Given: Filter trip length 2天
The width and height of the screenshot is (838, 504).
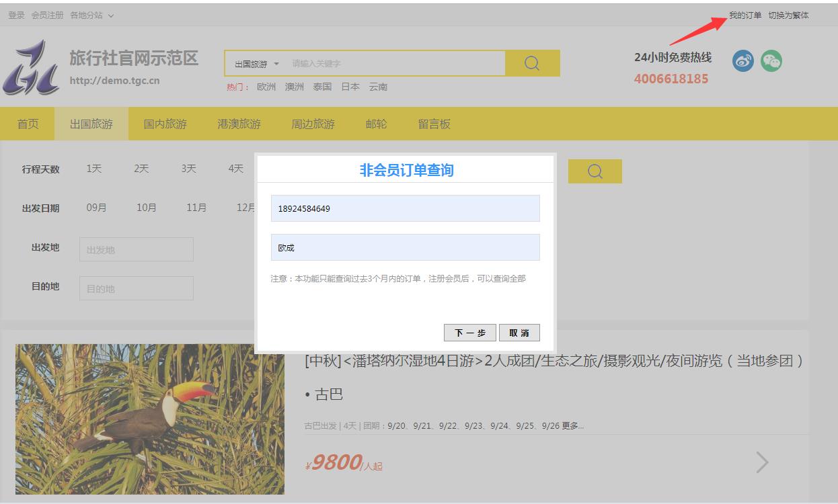Looking at the screenshot, I should click(141, 169).
